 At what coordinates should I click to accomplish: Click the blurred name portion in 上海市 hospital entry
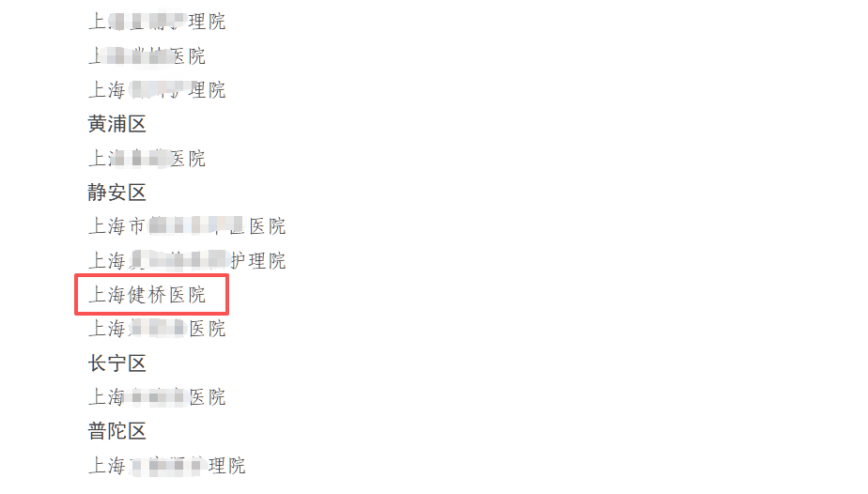(x=196, y=225)
